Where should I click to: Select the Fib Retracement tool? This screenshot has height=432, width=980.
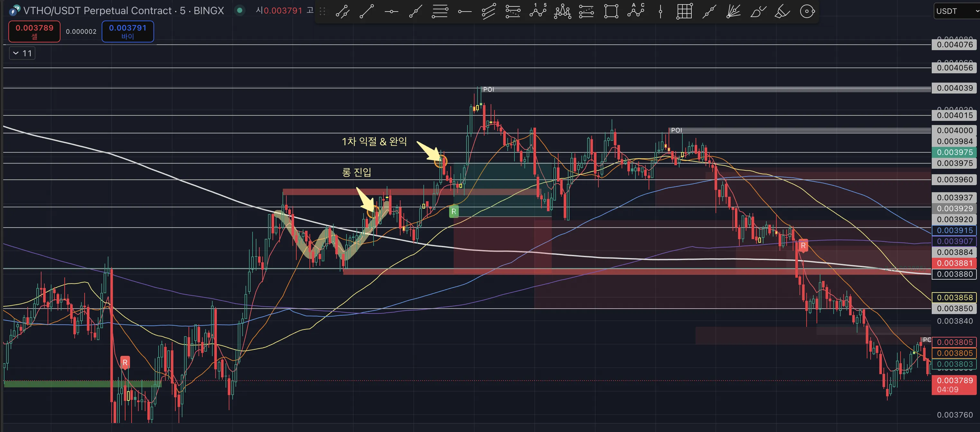[x=440, y=11]
